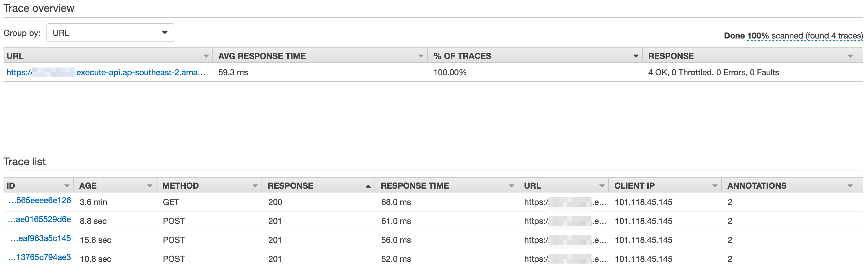Toggle ascending sort on RESPONSE column
The image size is (868, 276).
368,186
